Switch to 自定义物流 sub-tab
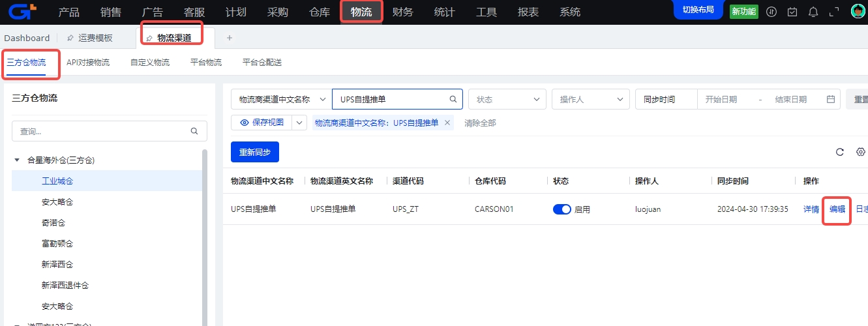 click(x=150, y=63)
